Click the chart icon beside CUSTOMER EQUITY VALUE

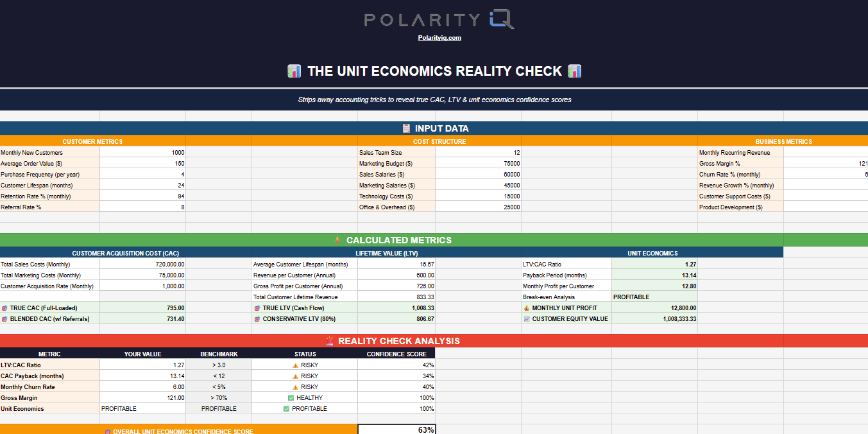(x=527, y=319)
